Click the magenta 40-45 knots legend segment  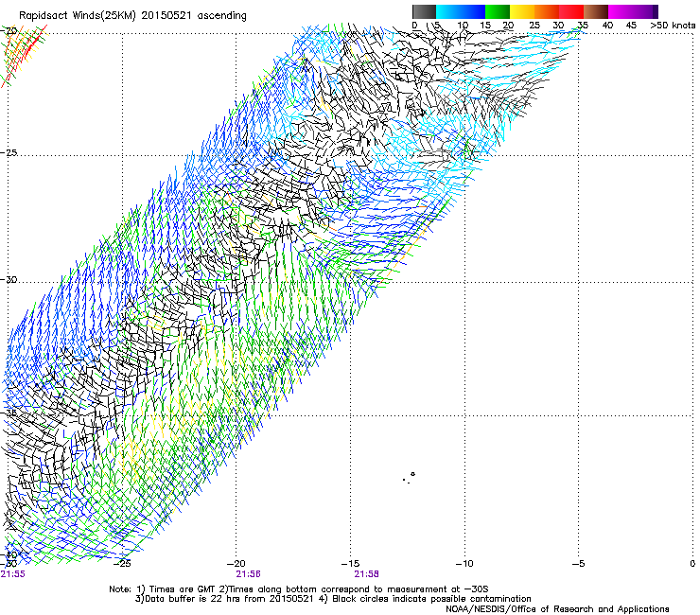coord(621,11)
